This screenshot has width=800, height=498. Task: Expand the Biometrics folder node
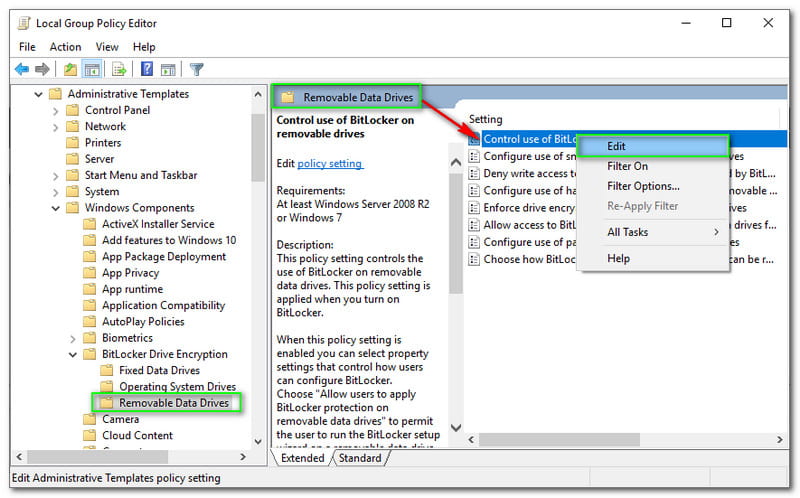point(73,338)
